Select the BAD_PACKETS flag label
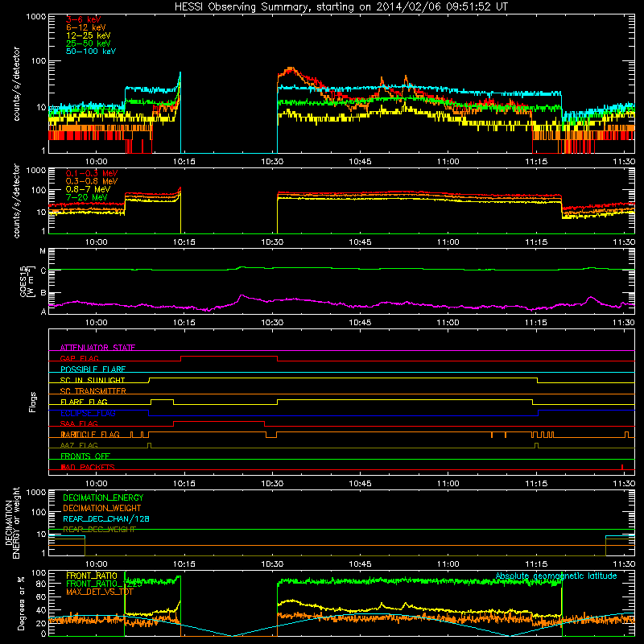Image resolution: width=644 pixels, height=644 pixels. tap(88, 467)
